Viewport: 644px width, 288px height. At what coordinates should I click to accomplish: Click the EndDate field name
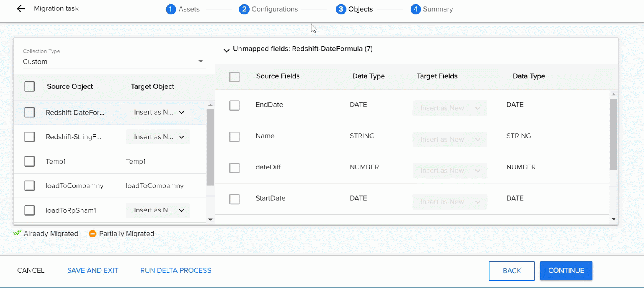[269, 105]
